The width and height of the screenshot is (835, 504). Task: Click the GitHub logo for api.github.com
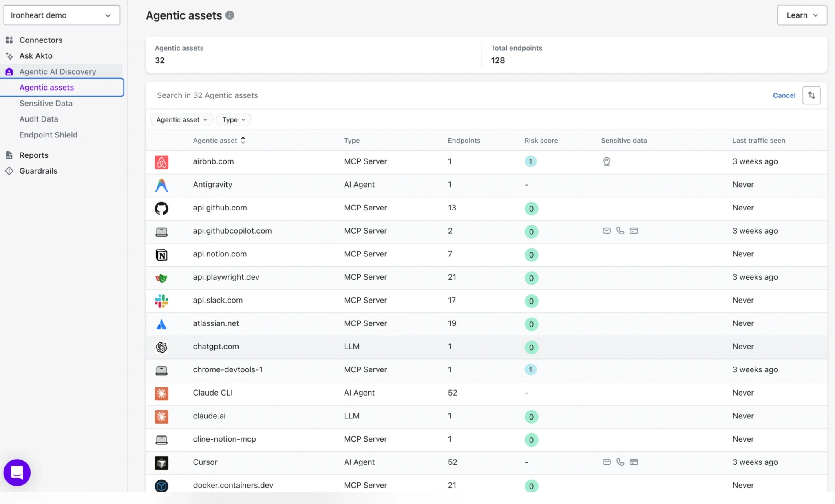tap(161, 208)
